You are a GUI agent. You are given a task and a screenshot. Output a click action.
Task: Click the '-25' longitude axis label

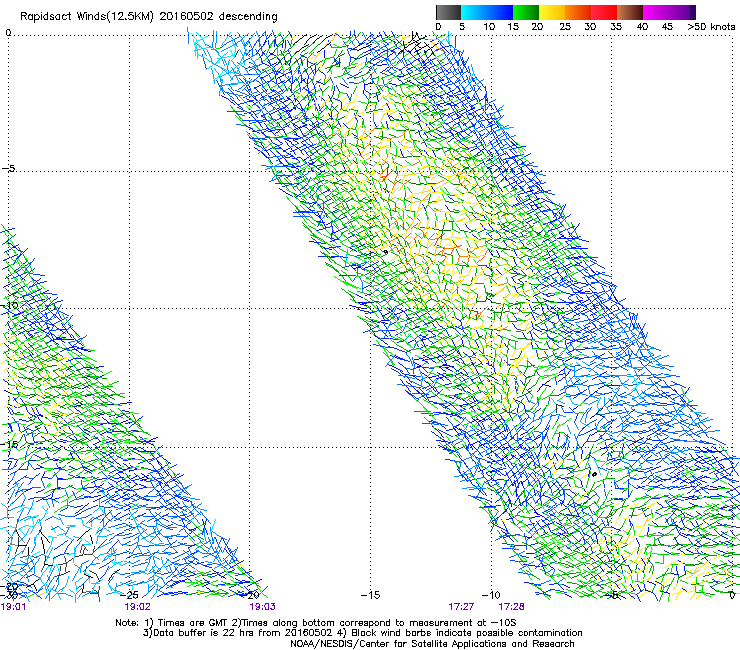129,595
